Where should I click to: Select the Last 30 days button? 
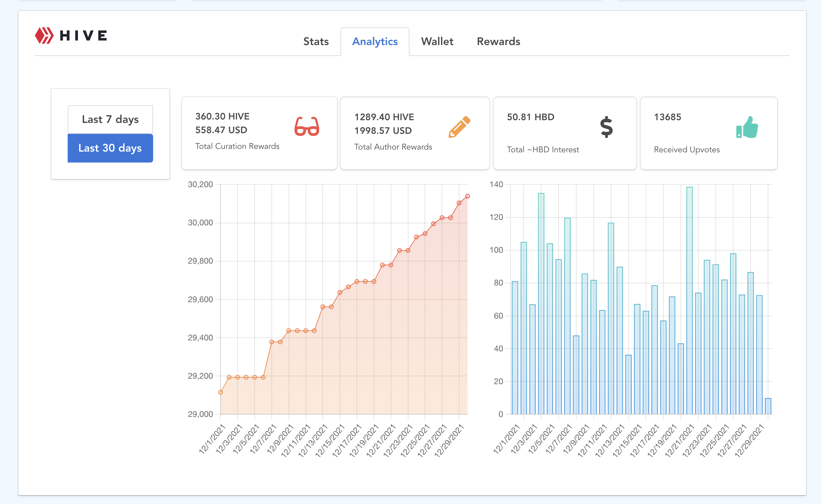(x=110, y=148)
